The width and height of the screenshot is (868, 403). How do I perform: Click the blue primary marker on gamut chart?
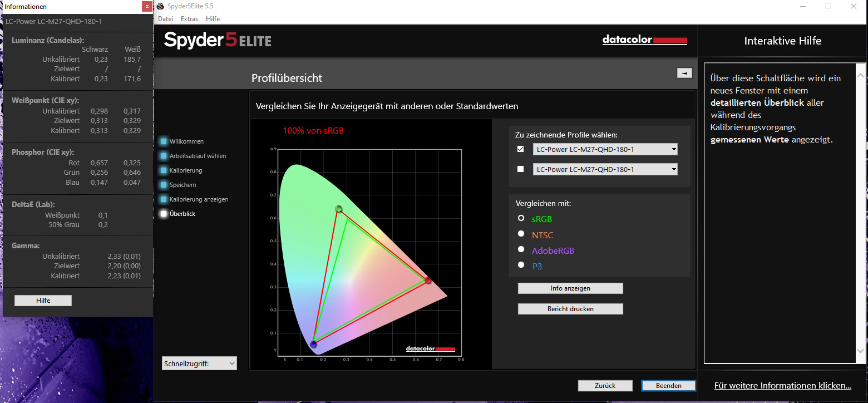(x=314, y=345)
